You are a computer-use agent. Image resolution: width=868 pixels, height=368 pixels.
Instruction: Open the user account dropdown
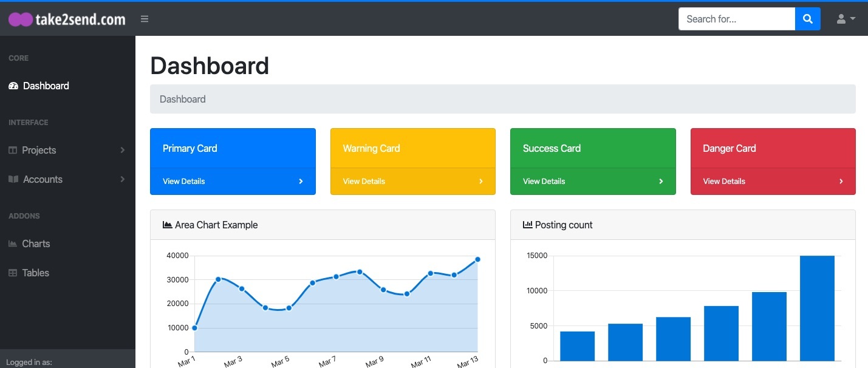[x=846, y=19]
